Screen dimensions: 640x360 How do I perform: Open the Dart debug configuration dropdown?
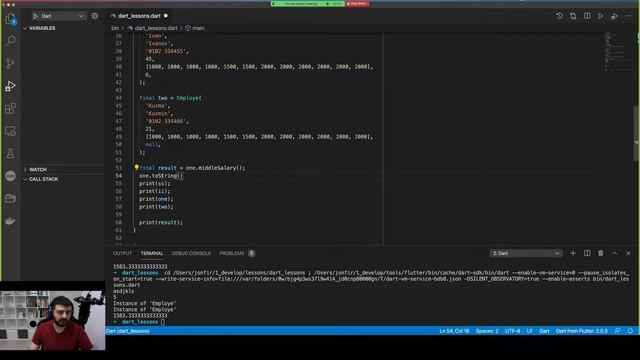(x=60, y=16)
